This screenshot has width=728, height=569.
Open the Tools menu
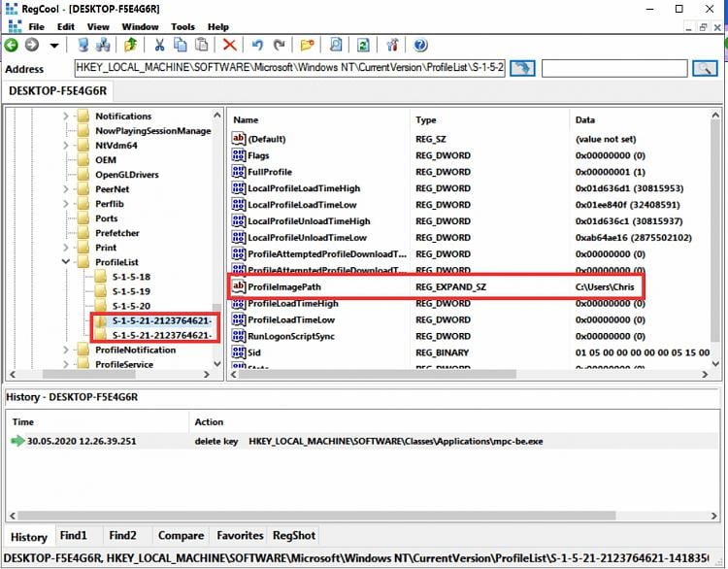[182, 27]
